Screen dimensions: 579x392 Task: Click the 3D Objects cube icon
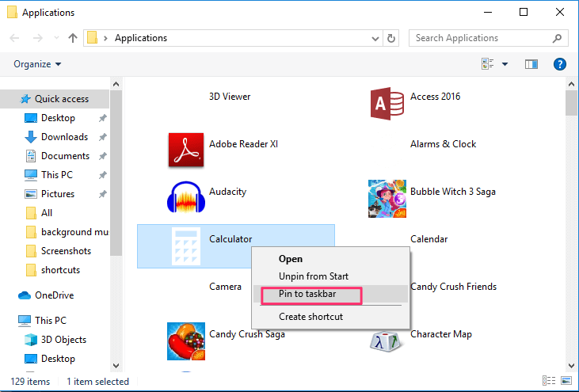(31, 340)
